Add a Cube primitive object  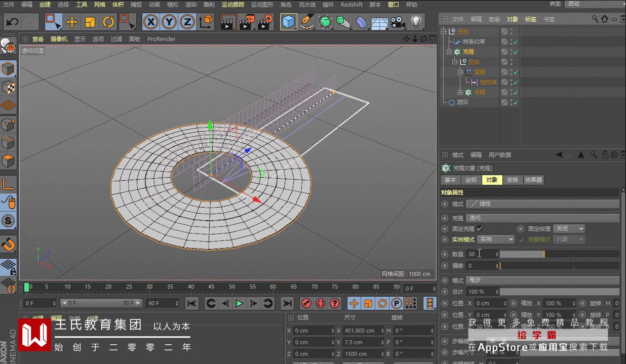[x=289, y=22]
